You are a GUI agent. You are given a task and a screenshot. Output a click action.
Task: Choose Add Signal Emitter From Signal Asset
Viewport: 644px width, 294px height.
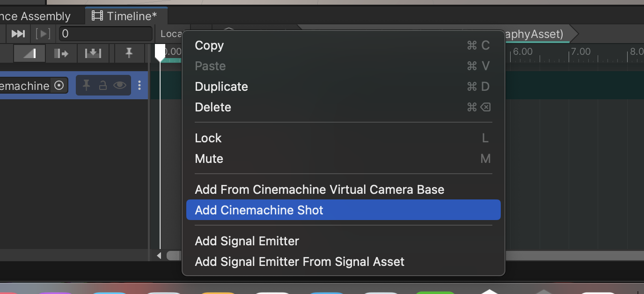[x=300, y=262]
